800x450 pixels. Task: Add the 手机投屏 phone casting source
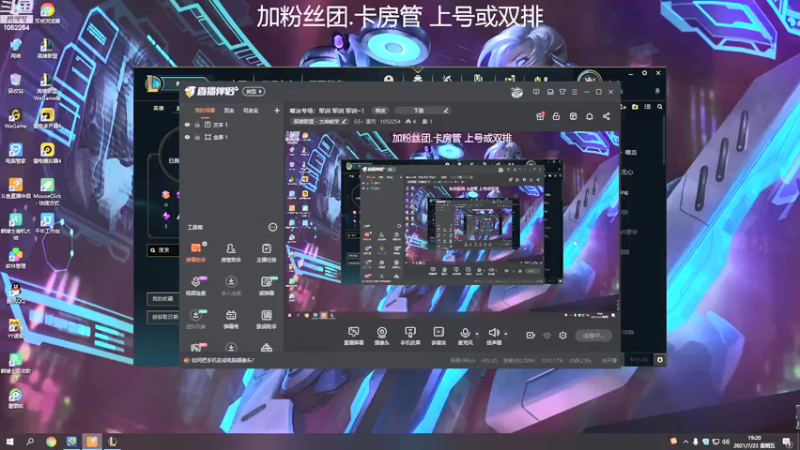[410, 336]
